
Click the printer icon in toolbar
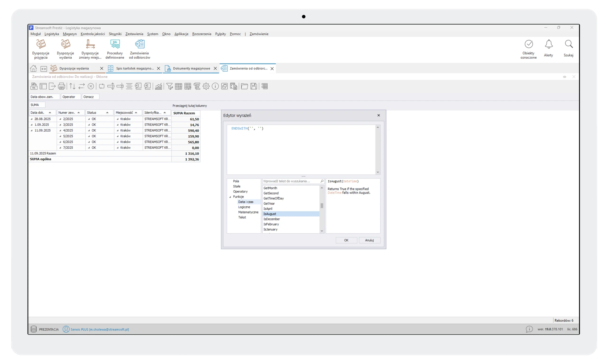(x=62, y=86)
